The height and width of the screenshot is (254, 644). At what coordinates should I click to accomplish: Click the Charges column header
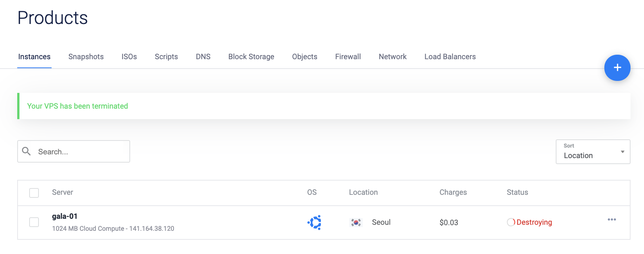(x=453, y=192)
